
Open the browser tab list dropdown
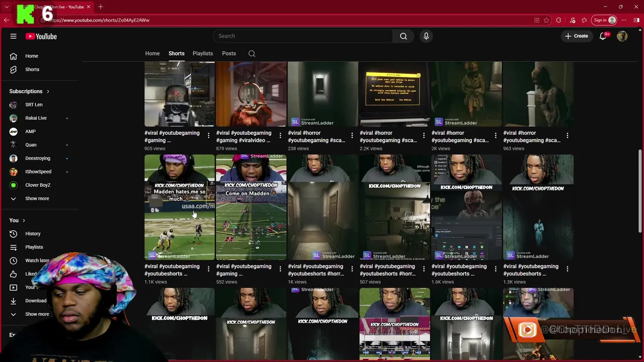(x=7, y=7)
